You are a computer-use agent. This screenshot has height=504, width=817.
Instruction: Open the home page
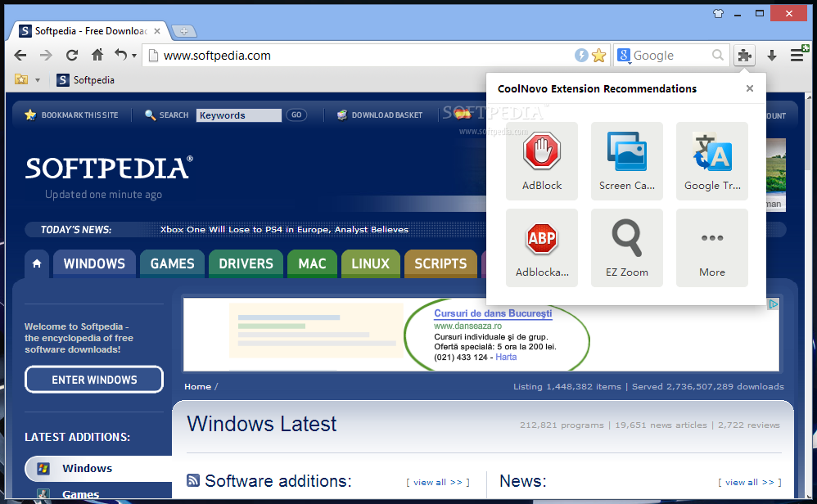[97, 55]
